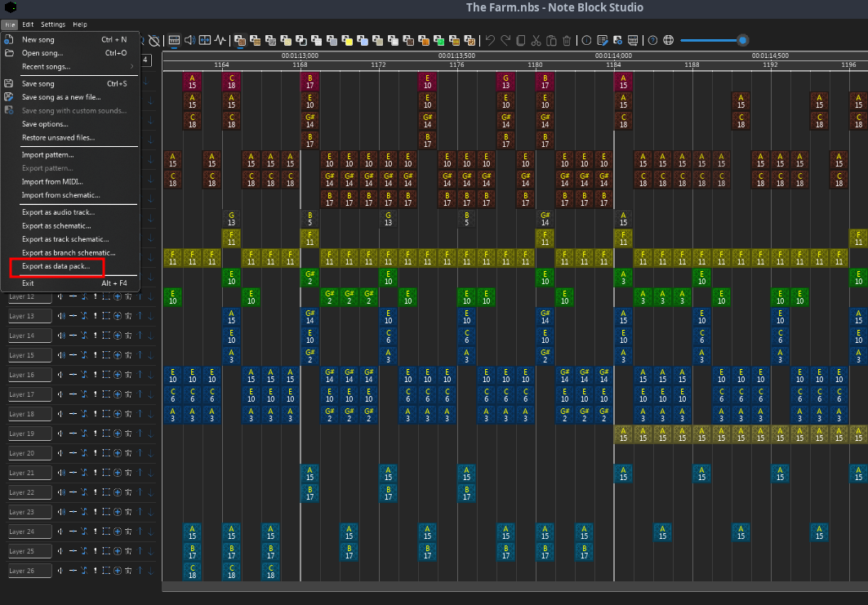Viewport: 868px width, 605px height.
Task: Select the green Bit instrument icon
Action: click(x=439, y=40)
